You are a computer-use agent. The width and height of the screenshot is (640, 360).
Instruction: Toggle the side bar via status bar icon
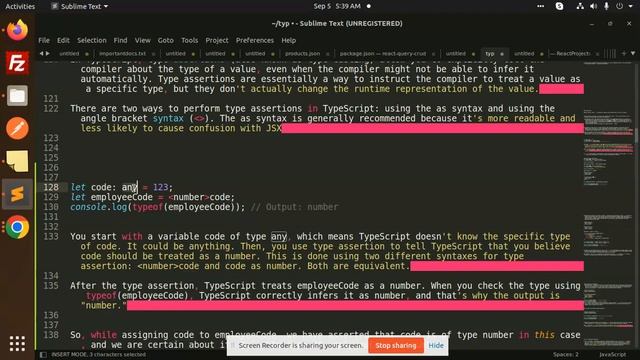(43, 354)
